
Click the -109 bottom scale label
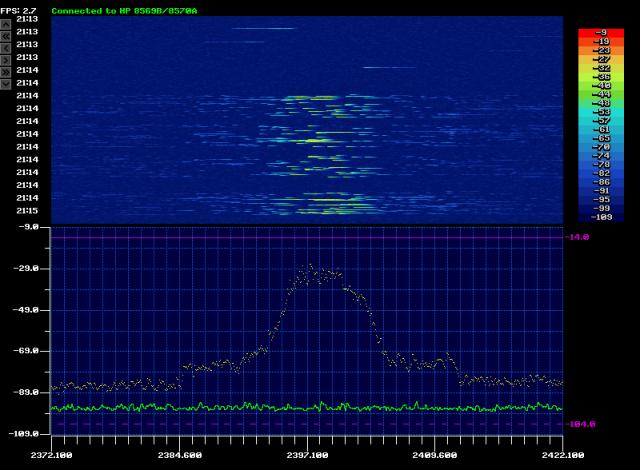(x=602, y=217)
